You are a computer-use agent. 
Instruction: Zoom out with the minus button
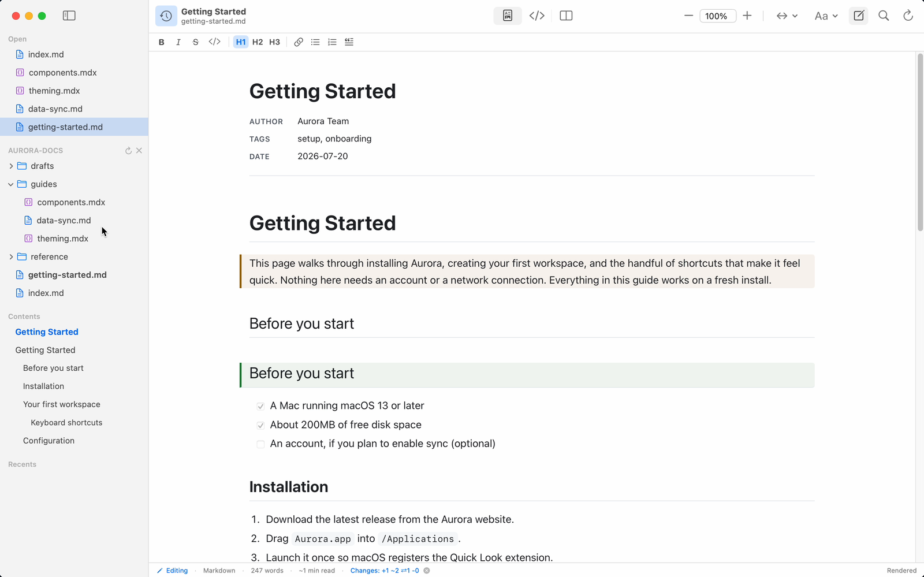(x=688, y=16)
